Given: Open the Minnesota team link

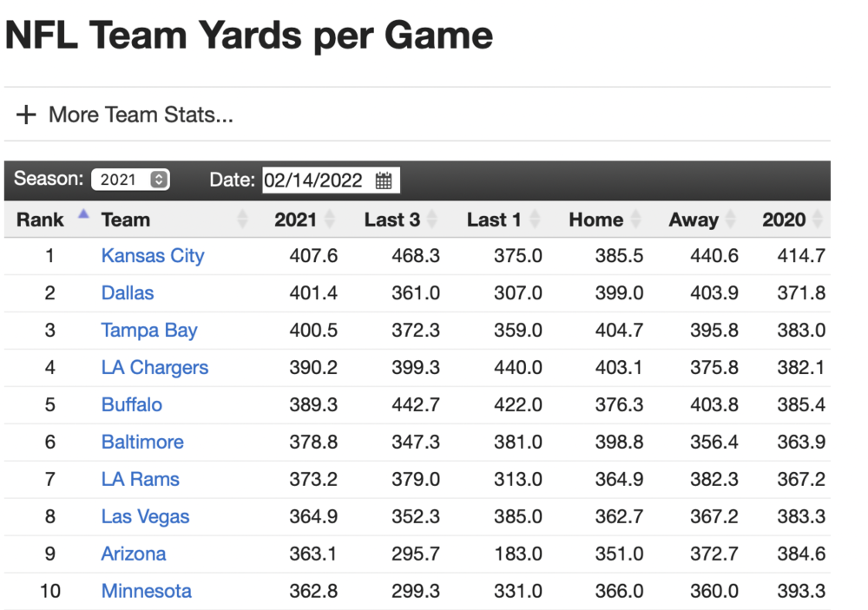Looking at the screenshot, I should click(x=147, y=592).
